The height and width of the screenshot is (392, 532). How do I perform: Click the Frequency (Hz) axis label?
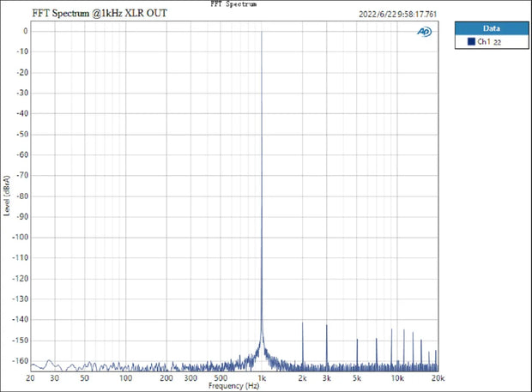click(233, 386)
